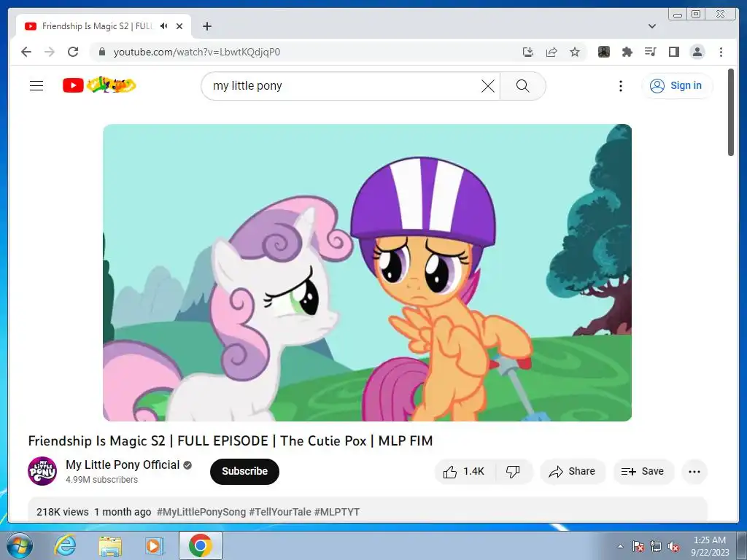The height and width of the screenshot is (560, 747).
Task: Click the browser forward arrow
Action: point(50,52)
